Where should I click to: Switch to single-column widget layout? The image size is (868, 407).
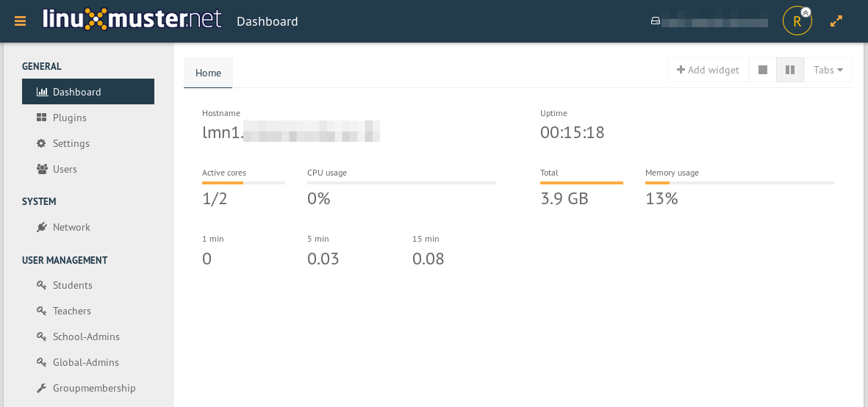(x=763, y=70)
